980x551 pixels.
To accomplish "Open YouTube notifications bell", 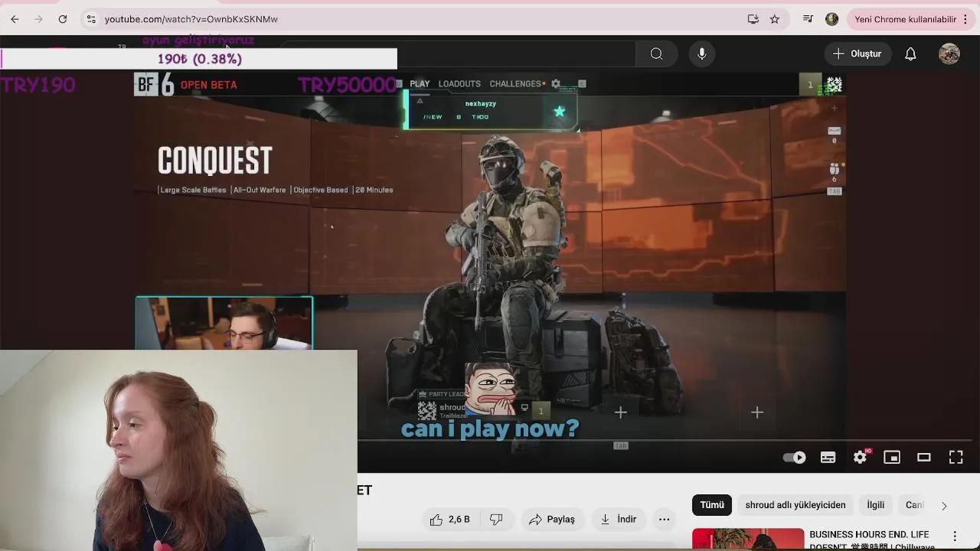I will pos(910,54).
